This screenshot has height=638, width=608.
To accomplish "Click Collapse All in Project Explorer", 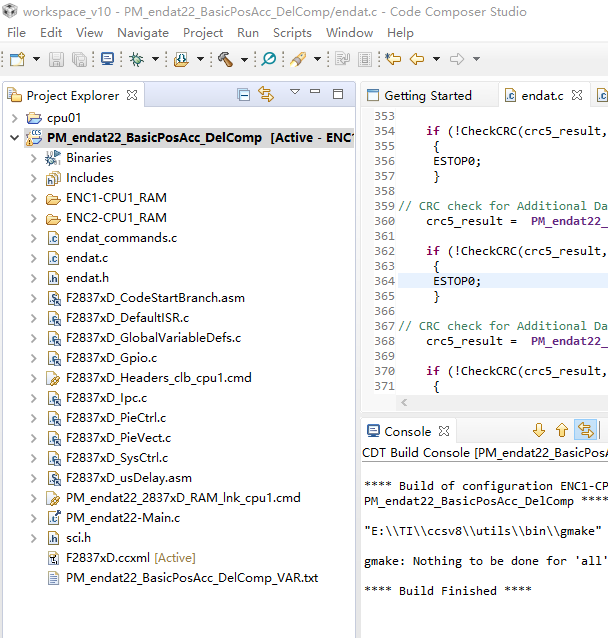I will [x=243, y=94].
